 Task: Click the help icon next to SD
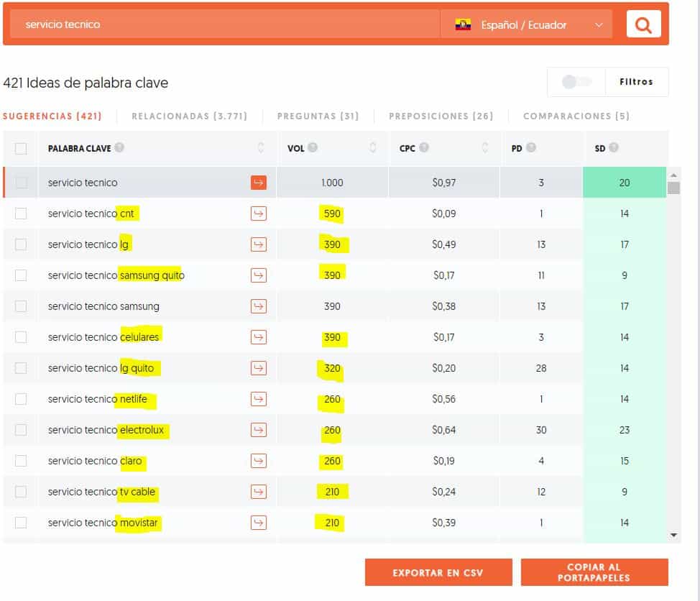[614, 147]
